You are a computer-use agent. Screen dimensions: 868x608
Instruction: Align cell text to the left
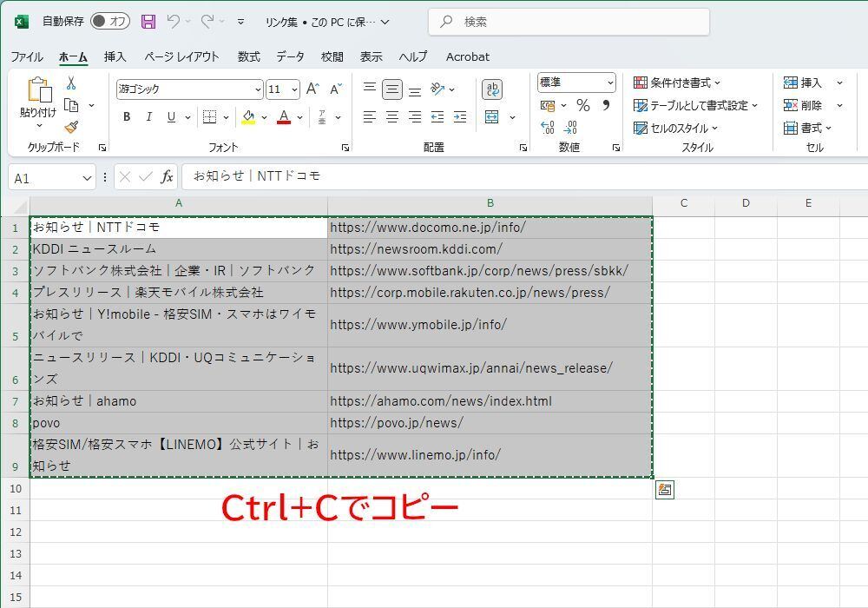tap(369, 117)
